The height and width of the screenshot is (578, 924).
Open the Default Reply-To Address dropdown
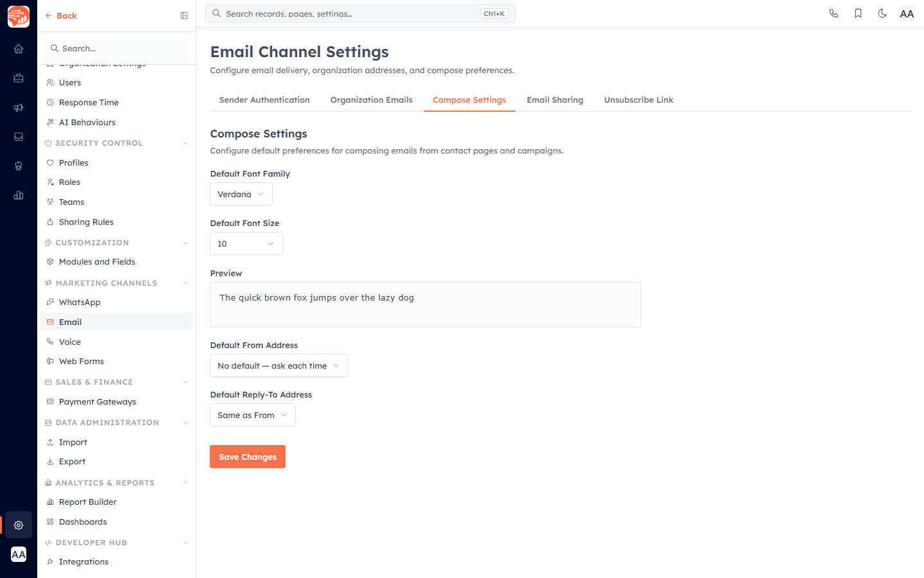[x=253, y=415]
